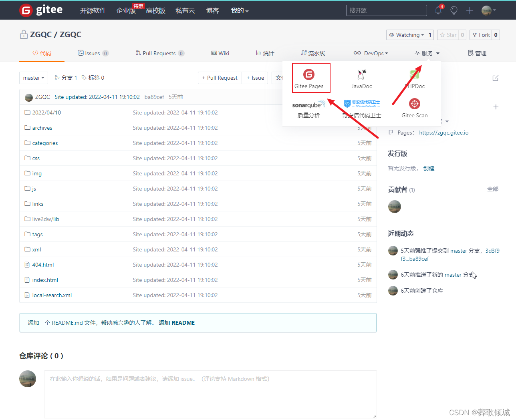Open the categories folder
The height and width of the screenshot is (420, 516).
coord(45,143)
